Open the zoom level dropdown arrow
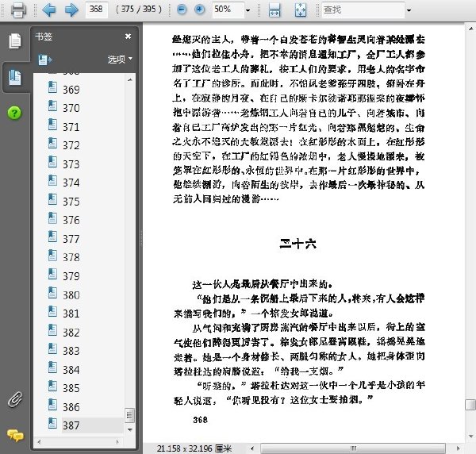This screenshot has height=454, width=476. pos(248,10)
